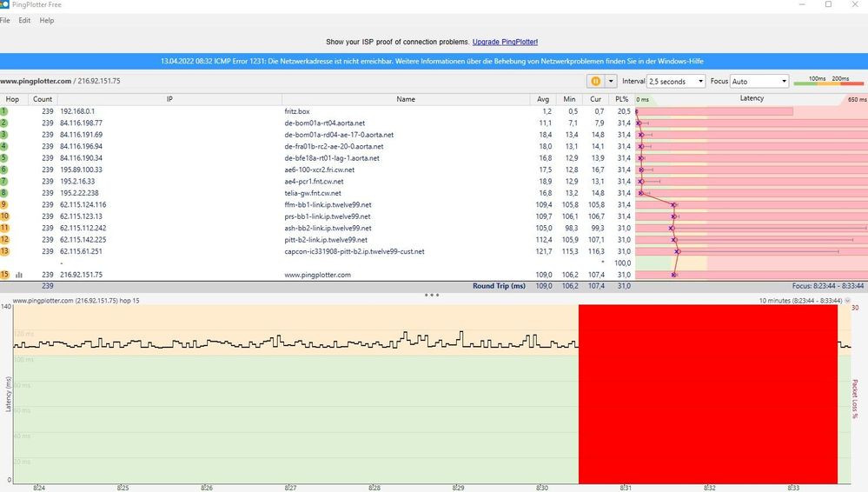Click the 100,0 packet loss value in the unnumbered hop row

click(x=622, y=263)
